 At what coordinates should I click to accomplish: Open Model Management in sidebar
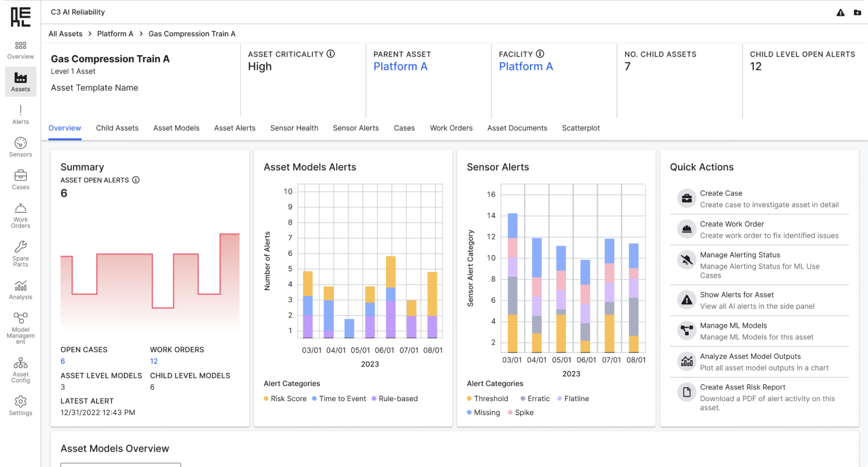tap(21, 328)
